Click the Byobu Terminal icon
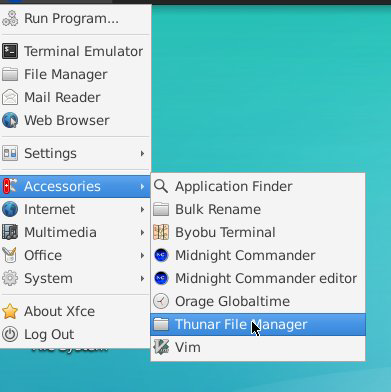The width and height of the screenshot is (391, 392). [x=161, y=232]
